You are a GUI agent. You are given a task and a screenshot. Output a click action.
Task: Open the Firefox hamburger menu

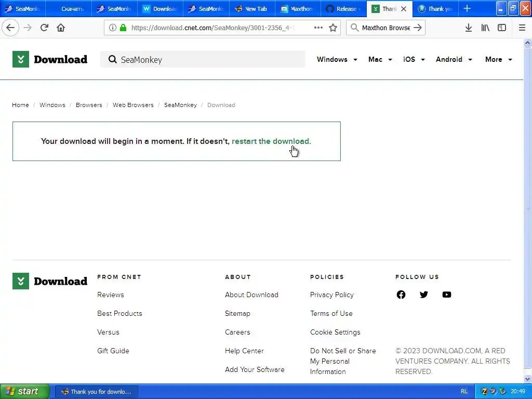click(522, 28)
